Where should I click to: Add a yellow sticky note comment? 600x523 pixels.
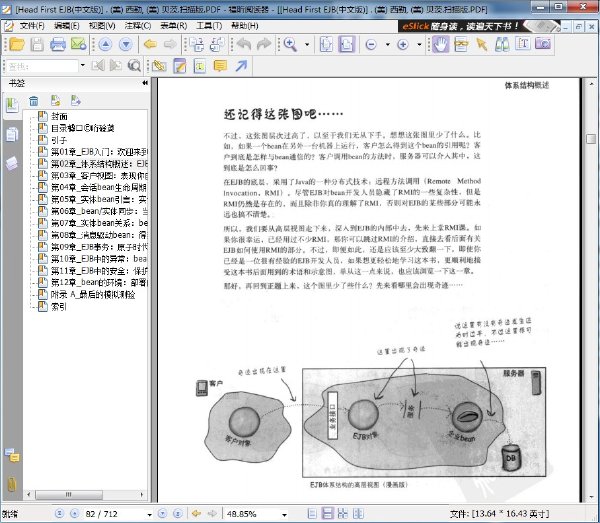click(x=220, y=66)
